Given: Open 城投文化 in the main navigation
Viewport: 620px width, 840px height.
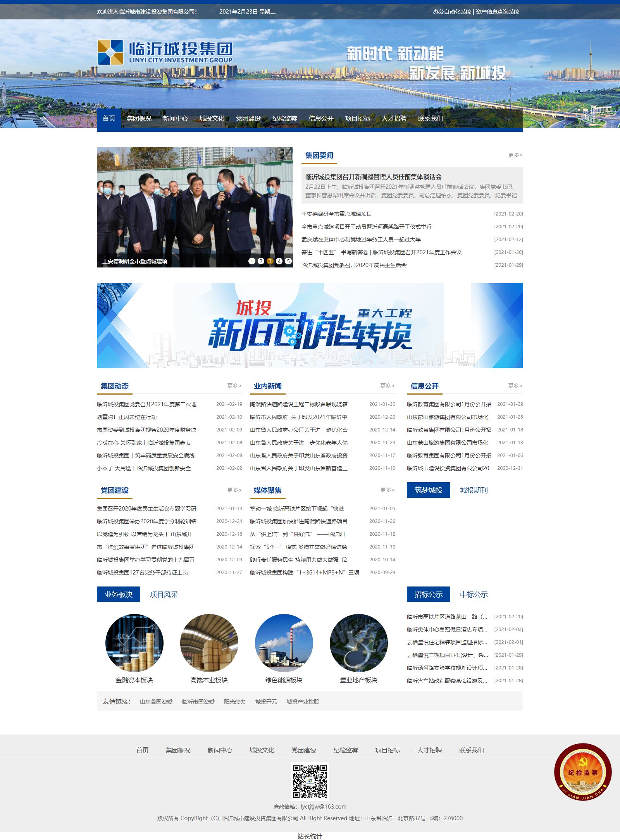Looking at the screenshot, I should (212, 118).
